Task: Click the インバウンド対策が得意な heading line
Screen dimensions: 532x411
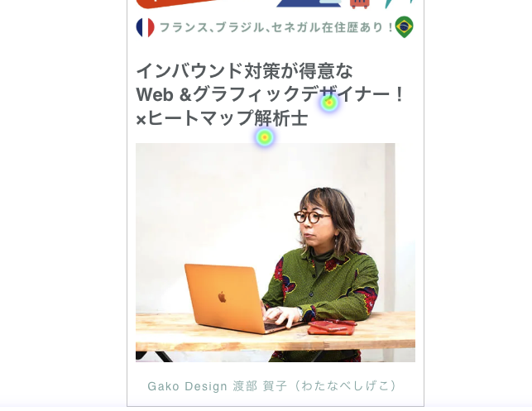Action: click(x=244, y=71)
